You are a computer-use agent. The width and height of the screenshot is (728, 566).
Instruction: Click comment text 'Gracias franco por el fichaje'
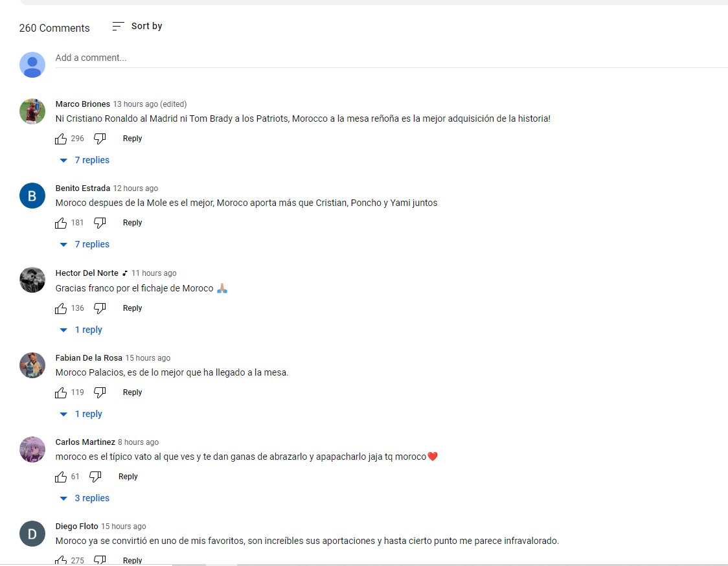(141, 288)
